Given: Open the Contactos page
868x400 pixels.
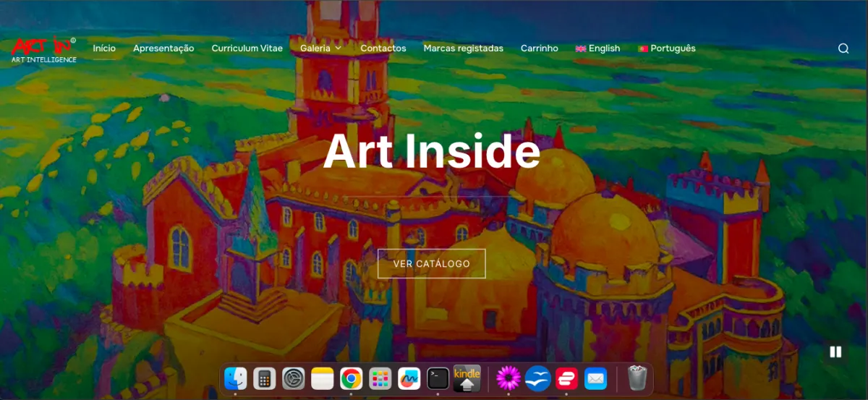Looking at the screenshot, I should (383, 48).
